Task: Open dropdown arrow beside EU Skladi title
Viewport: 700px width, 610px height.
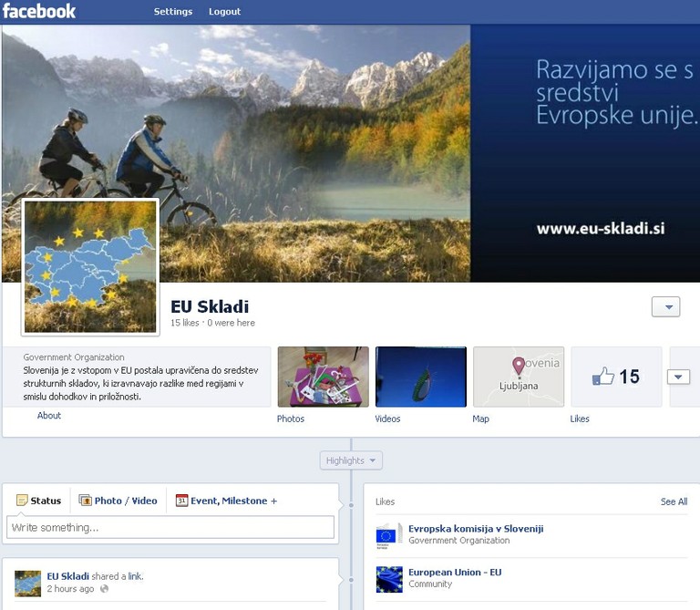Action: pyautogui.click(x=665, y=307)
